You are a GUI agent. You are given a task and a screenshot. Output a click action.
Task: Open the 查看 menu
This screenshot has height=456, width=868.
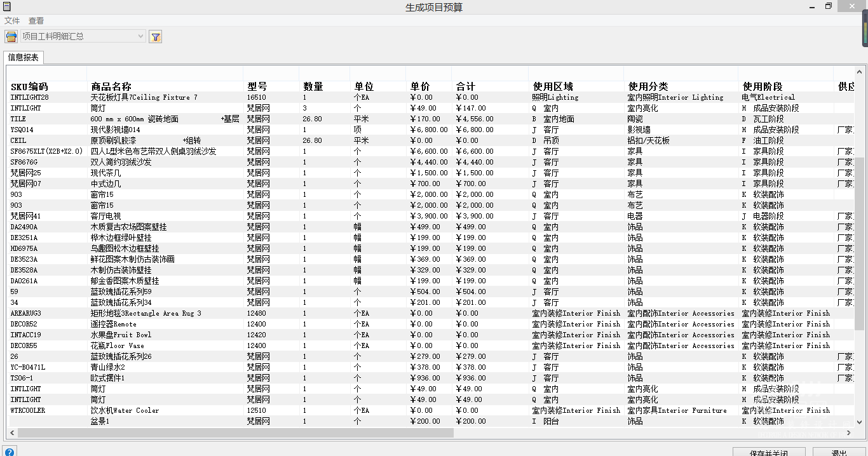pos(36,21)
